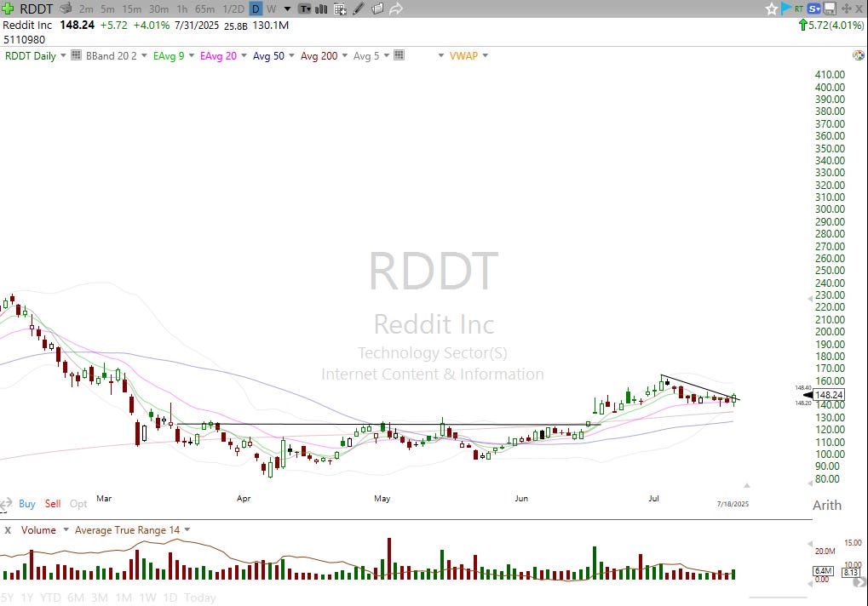This screenshot has width=868, height=606.
Task: Set chart range to YTD
Action: pos(50,597)
